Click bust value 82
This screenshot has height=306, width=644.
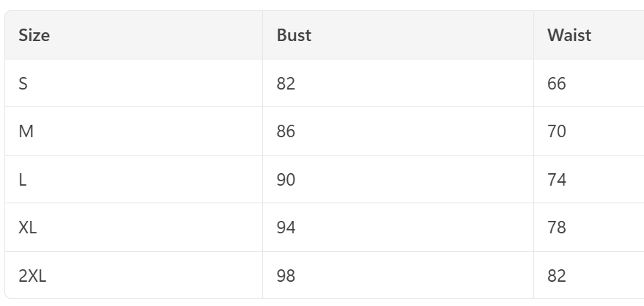tap(286, 84)
